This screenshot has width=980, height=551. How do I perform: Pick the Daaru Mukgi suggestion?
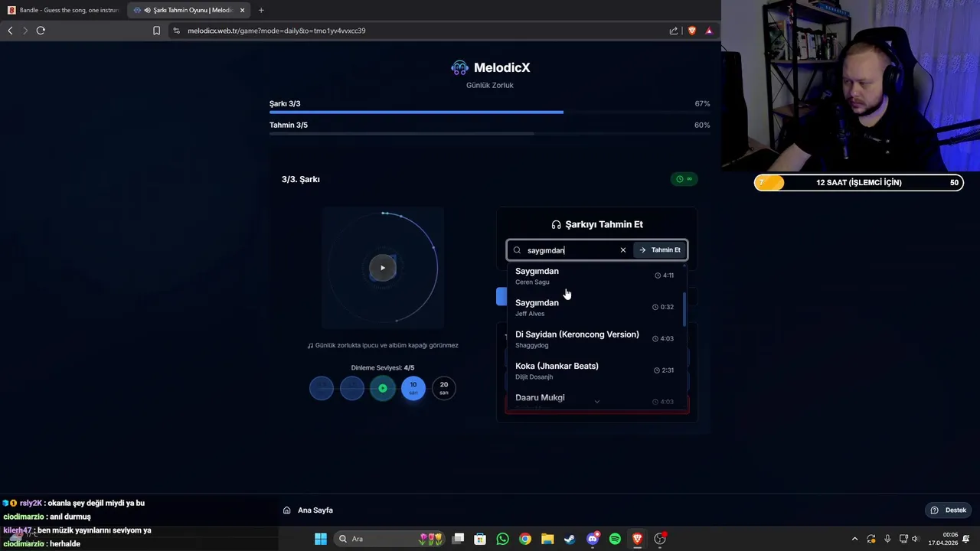point(595,399)
